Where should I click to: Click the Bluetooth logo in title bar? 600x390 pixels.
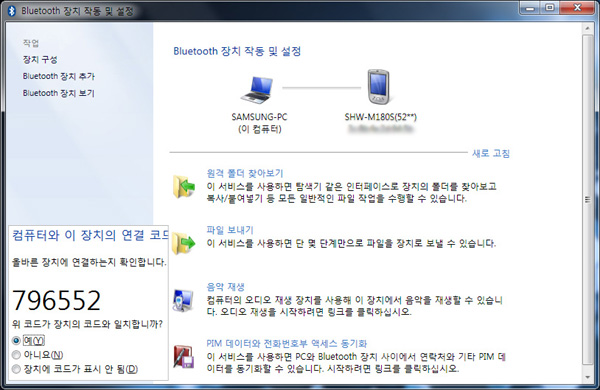tap(11, 11)
